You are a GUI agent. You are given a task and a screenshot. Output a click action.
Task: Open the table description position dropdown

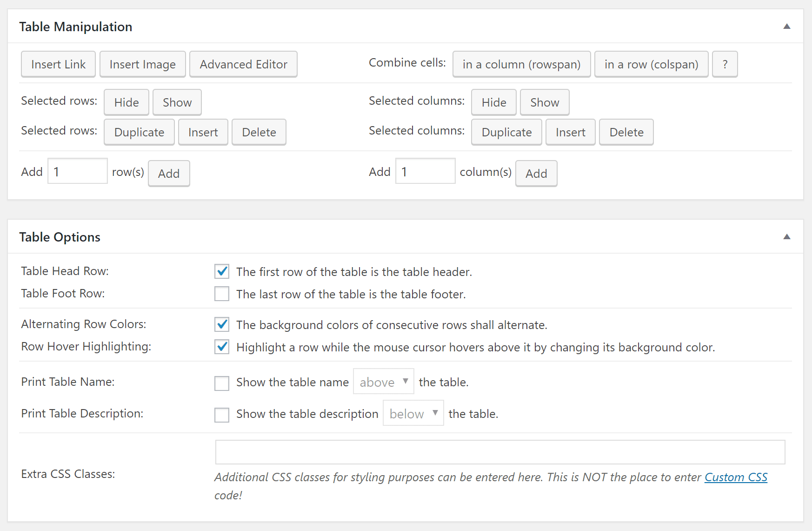pyautogui.click(x=413, y=414)
